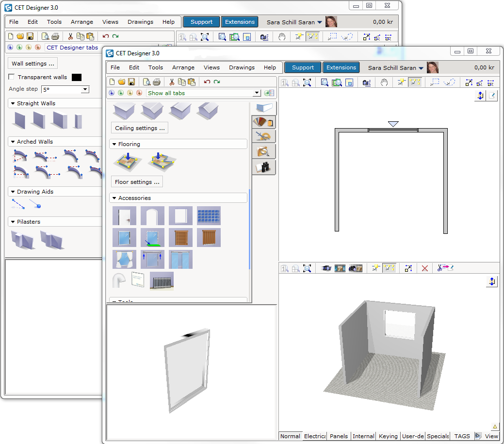504x444 pixels.
Task: Switch to the Keying view tab
Action: click(x=388, y=436)
